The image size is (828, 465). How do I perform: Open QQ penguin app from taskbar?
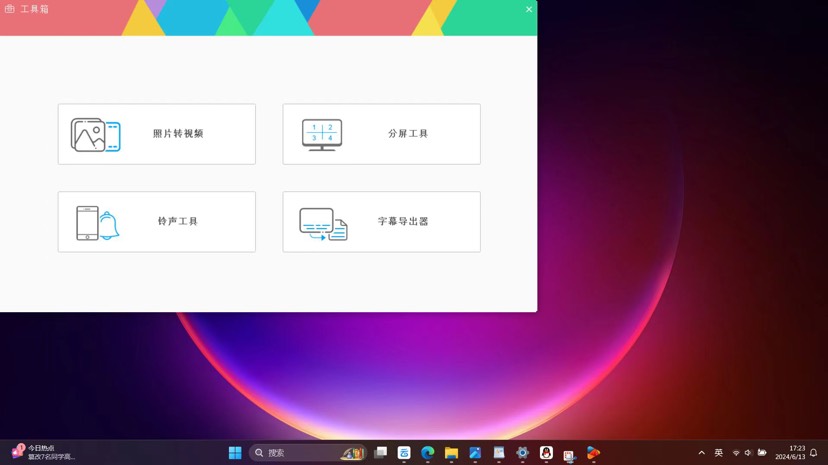coord(546,453)
